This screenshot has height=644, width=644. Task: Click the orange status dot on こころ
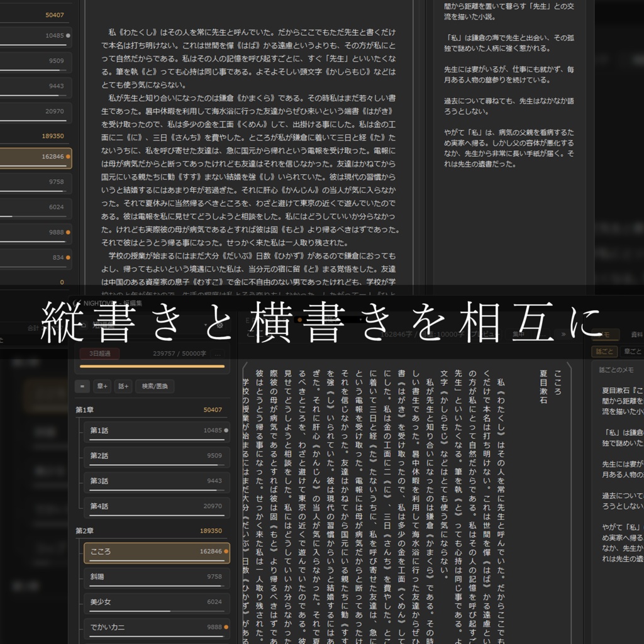(x=226, y=551)
